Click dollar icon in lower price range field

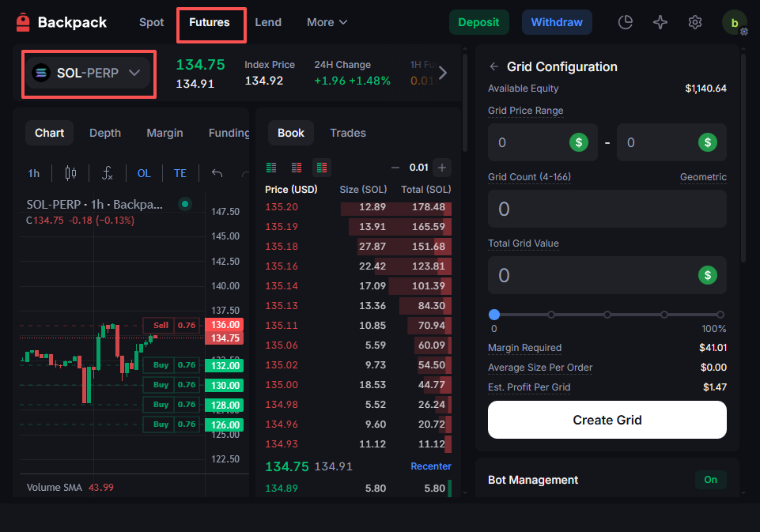point(579,142)
